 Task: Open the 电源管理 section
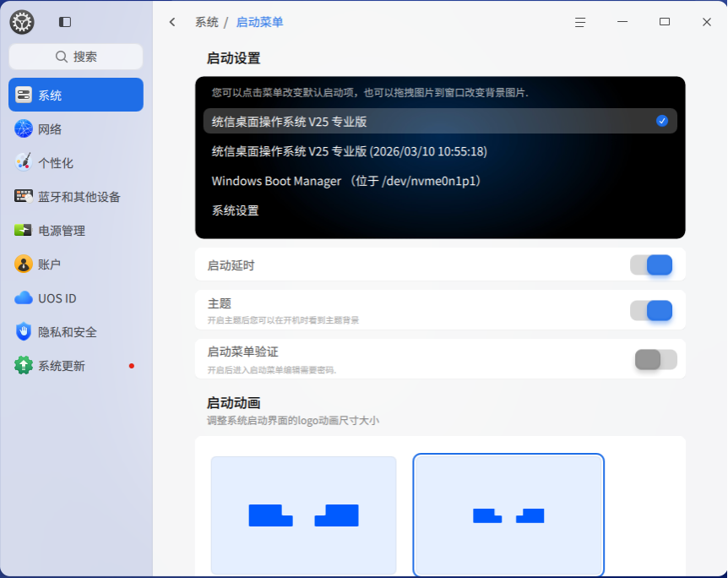point(76,231)
